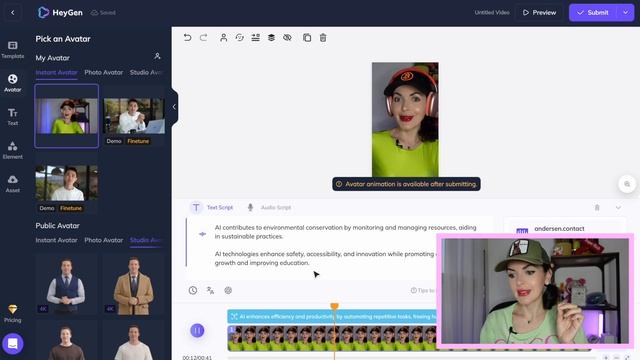
Task: Click the My Avatar person icon
Action: pyautogui.click(x=157, y=56)
